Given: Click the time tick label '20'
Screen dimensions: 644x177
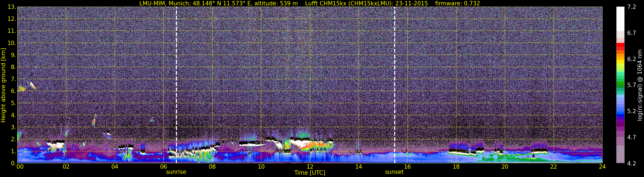Looking at the screenshot, I should [x=505, y=167].
